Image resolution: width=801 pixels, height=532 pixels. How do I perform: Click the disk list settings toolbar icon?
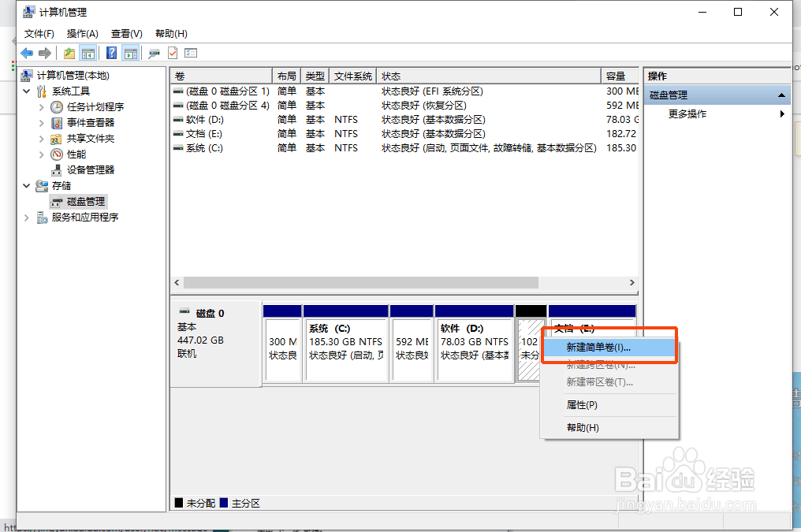[x=191, y=53]
